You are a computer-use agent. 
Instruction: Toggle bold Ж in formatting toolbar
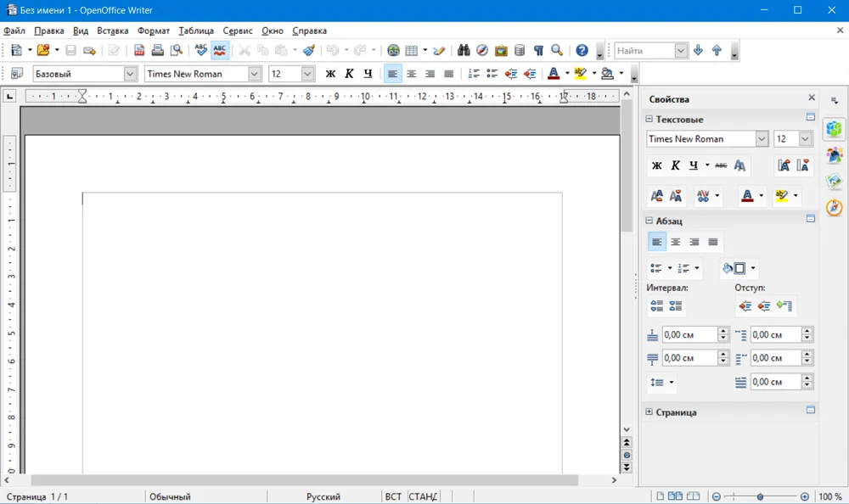pyautogui.click(x=330, y=74)
